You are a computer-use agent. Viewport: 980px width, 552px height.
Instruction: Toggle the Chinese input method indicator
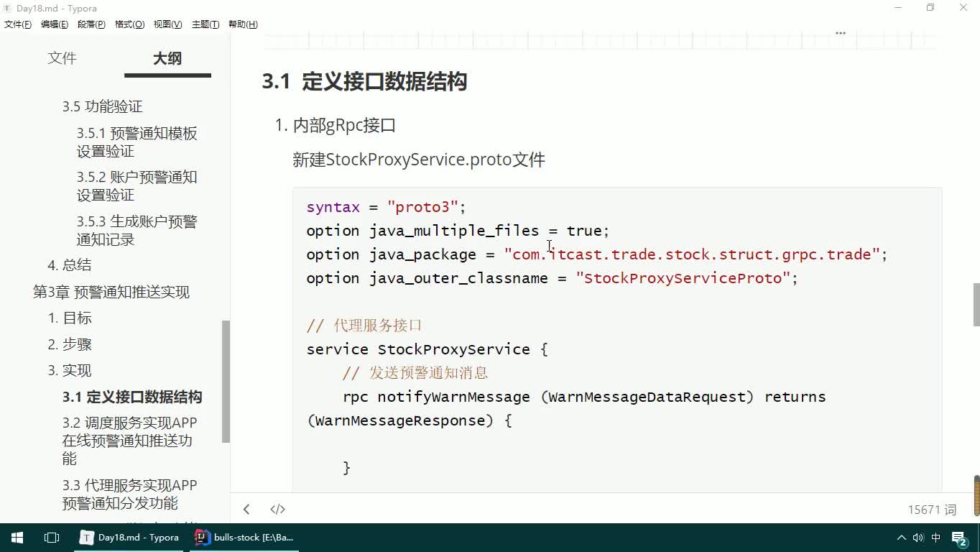(x=936, y=538)
